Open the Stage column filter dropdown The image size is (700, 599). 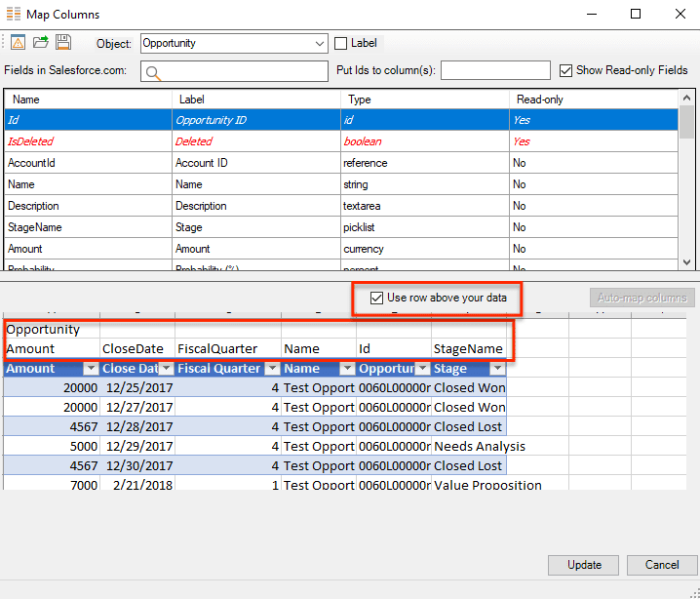pos(497,369)
